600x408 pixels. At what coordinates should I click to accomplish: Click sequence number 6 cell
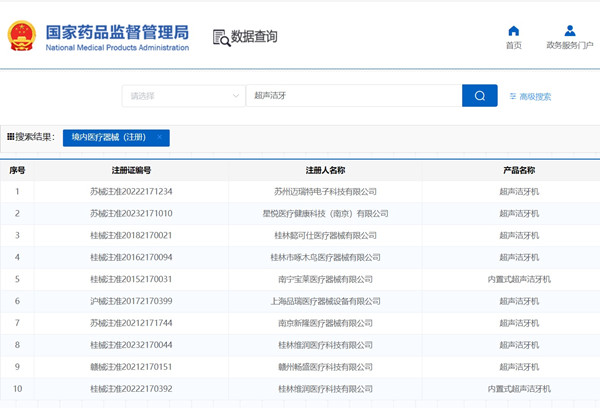point(17,301)
